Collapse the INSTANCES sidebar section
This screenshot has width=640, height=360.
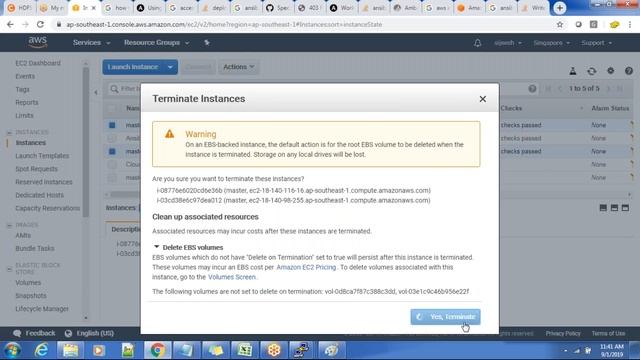(9, 132)
